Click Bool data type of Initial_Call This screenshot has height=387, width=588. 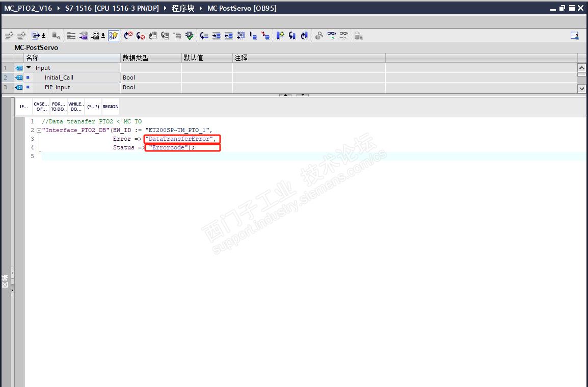[129, 78]
